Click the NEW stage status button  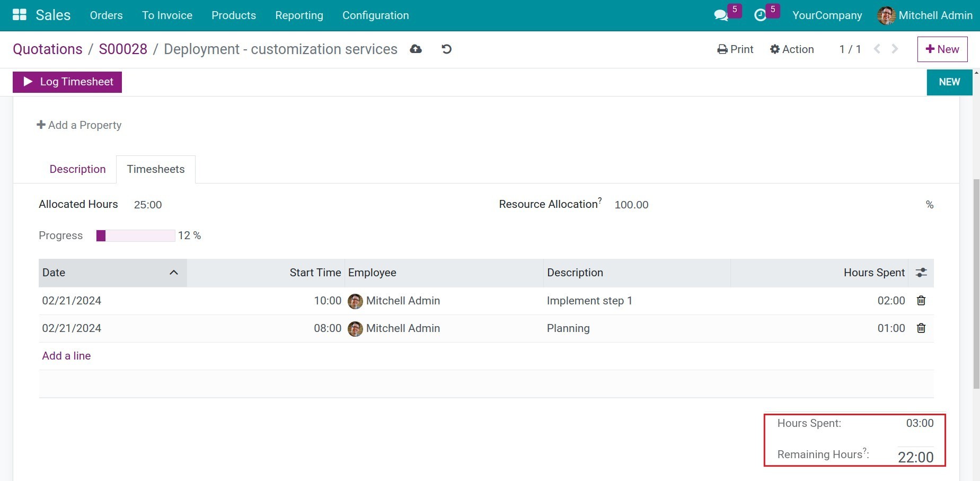click(949, 82)
